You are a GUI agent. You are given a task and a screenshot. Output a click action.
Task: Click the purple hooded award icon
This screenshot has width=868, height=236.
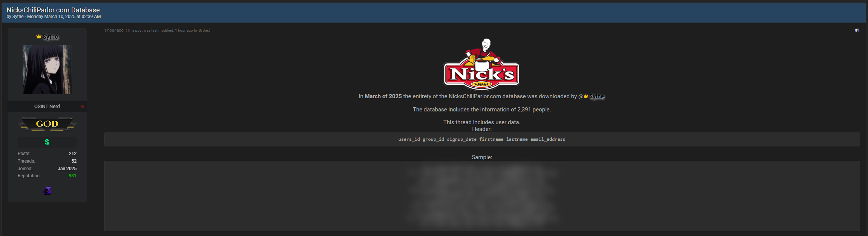click(47, 190)
